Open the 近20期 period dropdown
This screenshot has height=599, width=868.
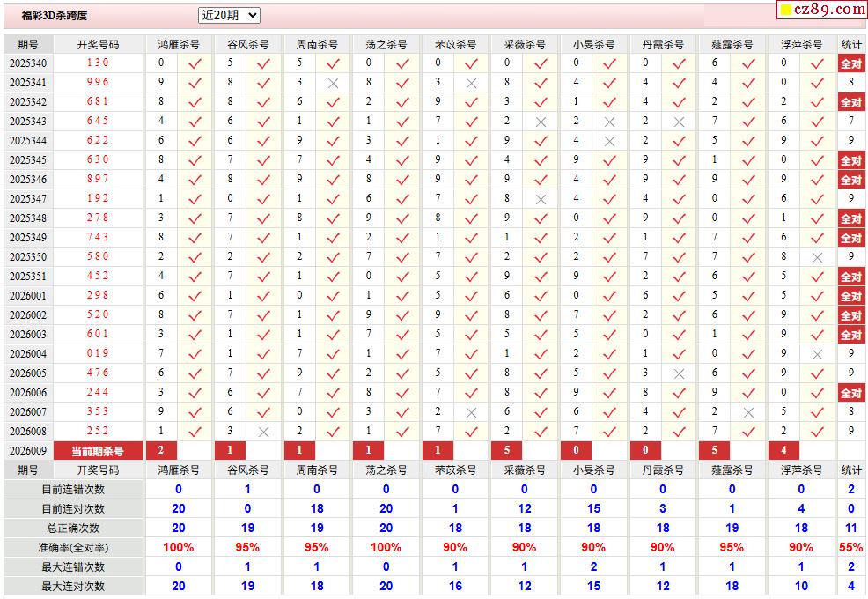pyautogui.click(x=229, y=15)
